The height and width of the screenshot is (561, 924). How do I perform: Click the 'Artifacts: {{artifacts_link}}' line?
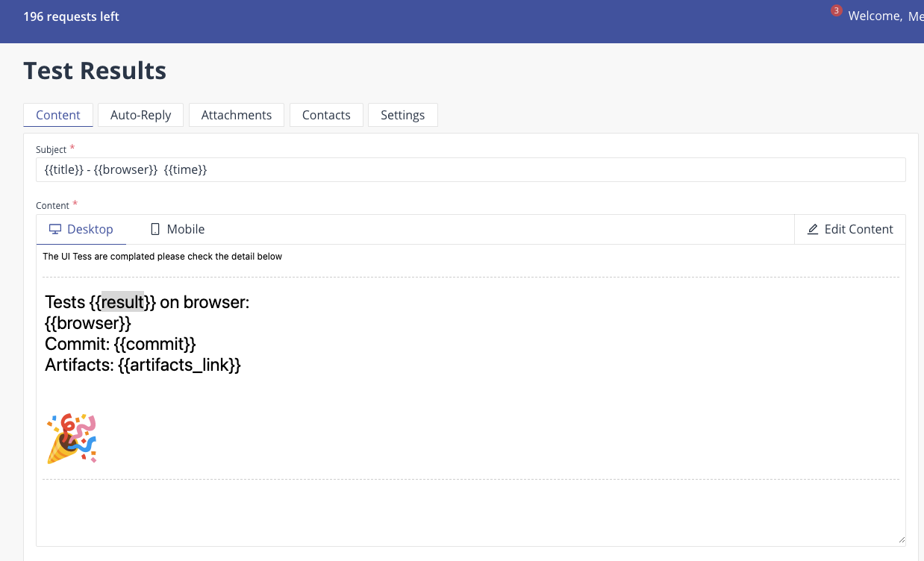143,365
